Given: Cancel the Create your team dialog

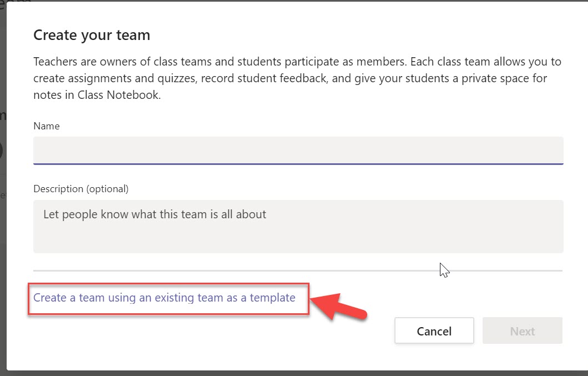Looking at the screenshot, I should point(434,330).
